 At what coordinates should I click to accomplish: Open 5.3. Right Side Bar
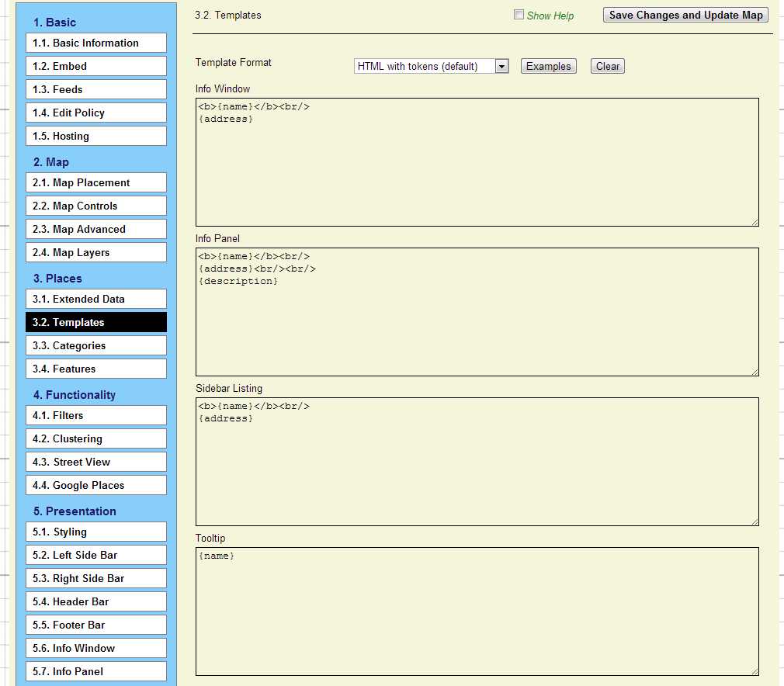96,578
